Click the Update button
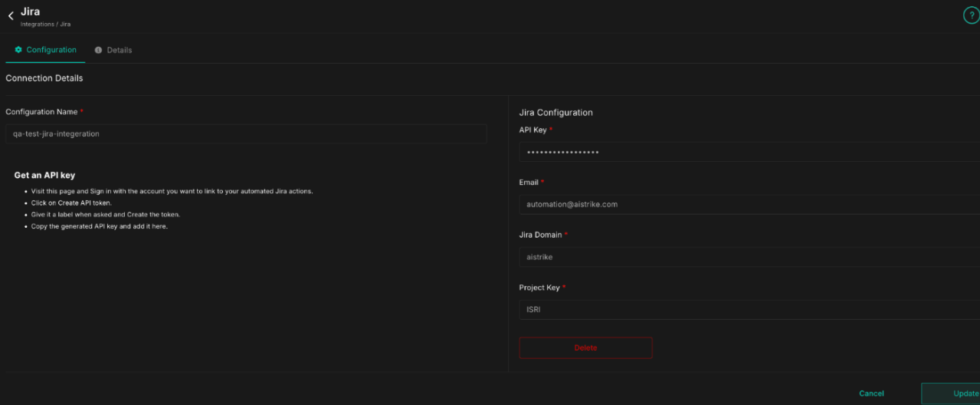 tap(950, 393)
